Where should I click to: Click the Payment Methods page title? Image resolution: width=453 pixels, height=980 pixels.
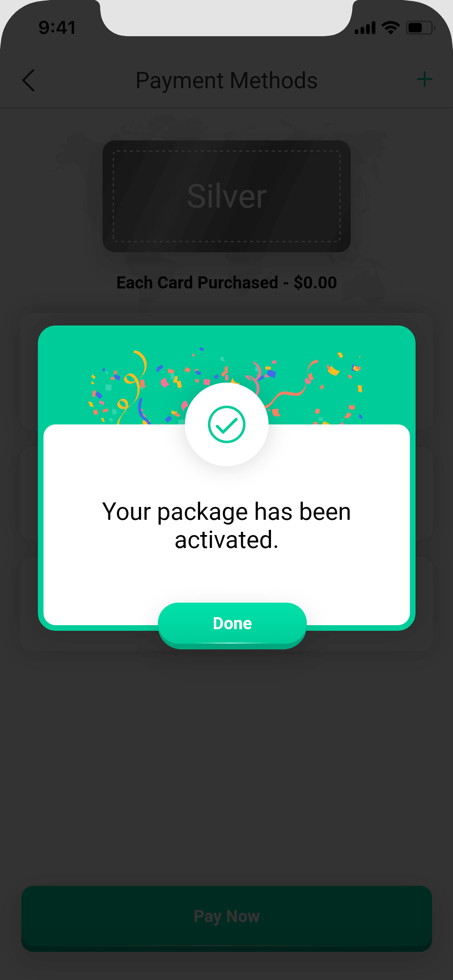(x=227, y=80)
